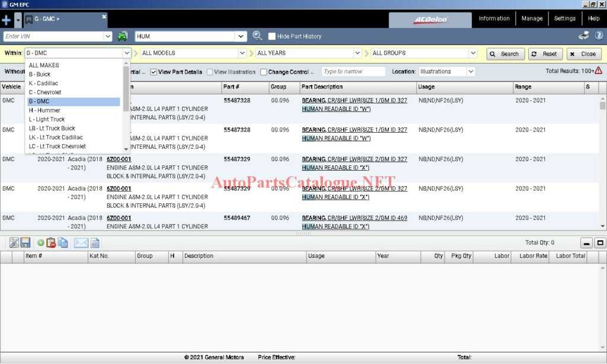Click the green truck VIN lookup icon
The image size is (607, 364).
click(x=123, y=36)
